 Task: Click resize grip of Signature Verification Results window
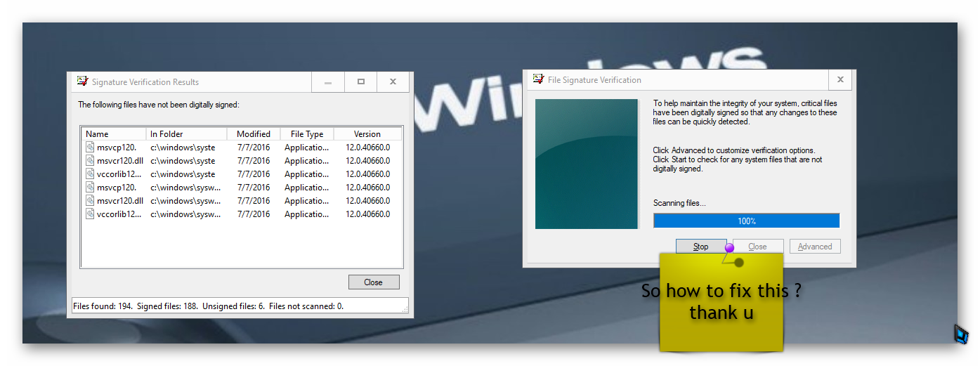405,309
